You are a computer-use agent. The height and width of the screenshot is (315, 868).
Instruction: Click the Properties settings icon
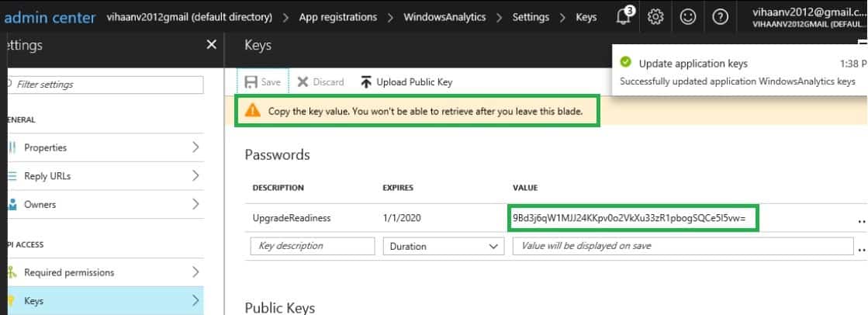pyautogui.click(x=12, y=148)
